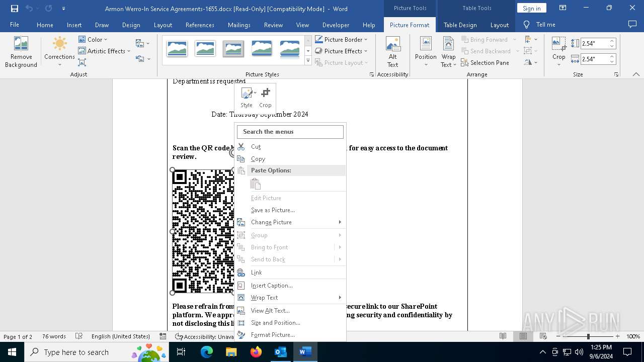
Task: Choose Cut from context menu
Action: [x=291, y=147]
